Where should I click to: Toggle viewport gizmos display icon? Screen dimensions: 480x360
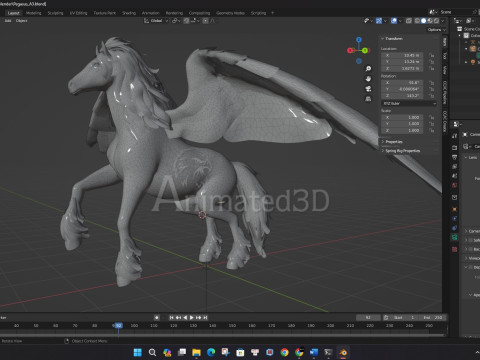coord(379,21)
